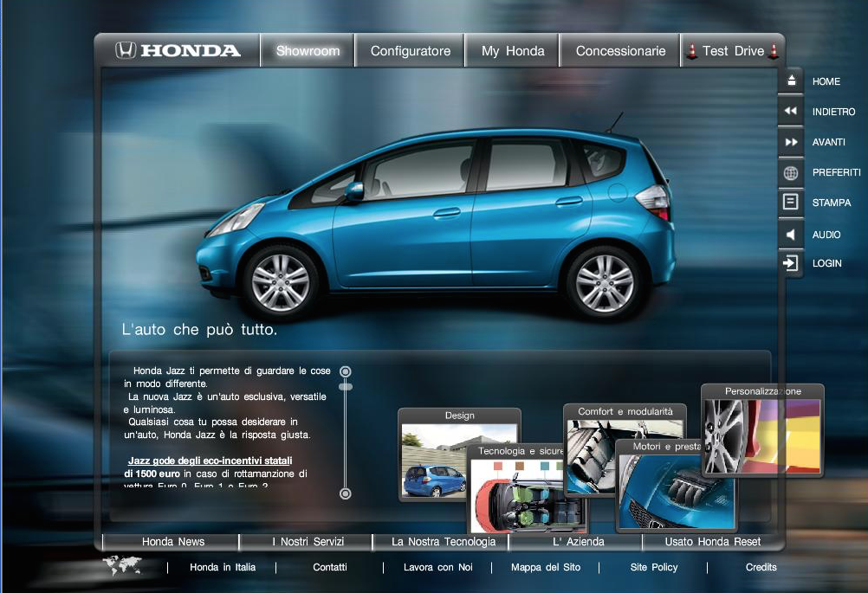Click the text scroll-down circle button
Image resolution: width=868 pixels, height=593 pixels.
coord(346,493)
